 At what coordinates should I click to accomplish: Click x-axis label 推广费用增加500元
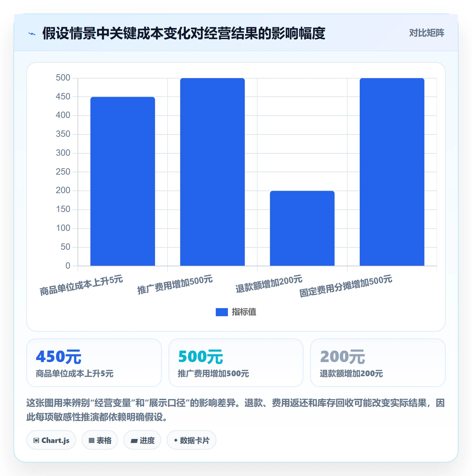coord(175,285)
